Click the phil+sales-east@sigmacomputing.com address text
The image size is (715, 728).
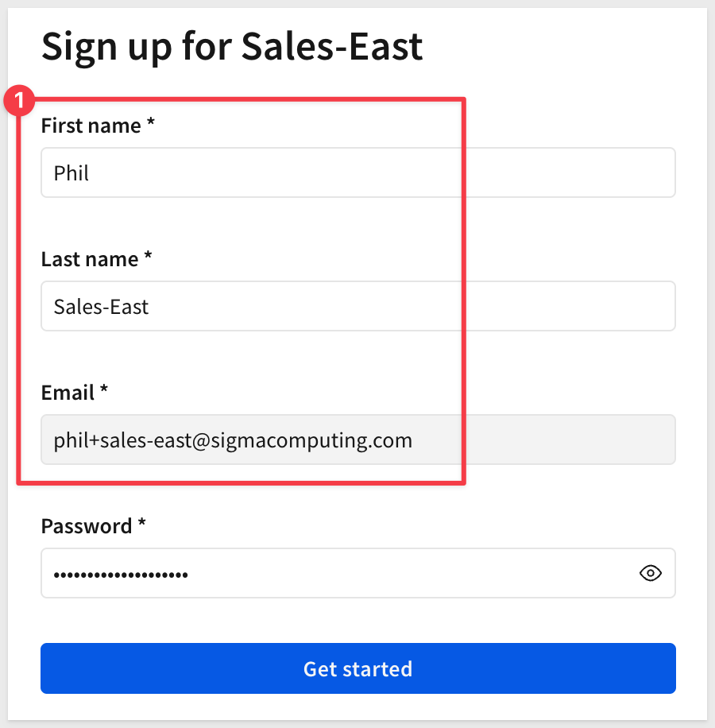click(x=233, y=440)
